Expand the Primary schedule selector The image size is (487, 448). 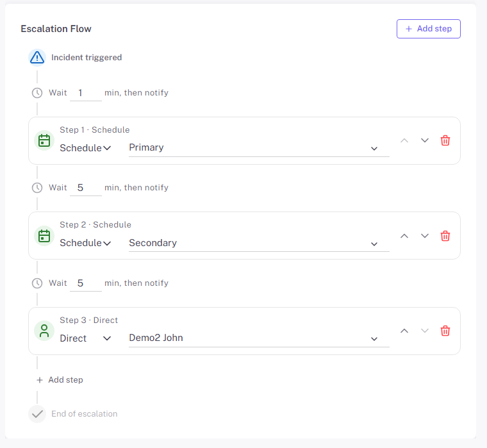(258, 148)
